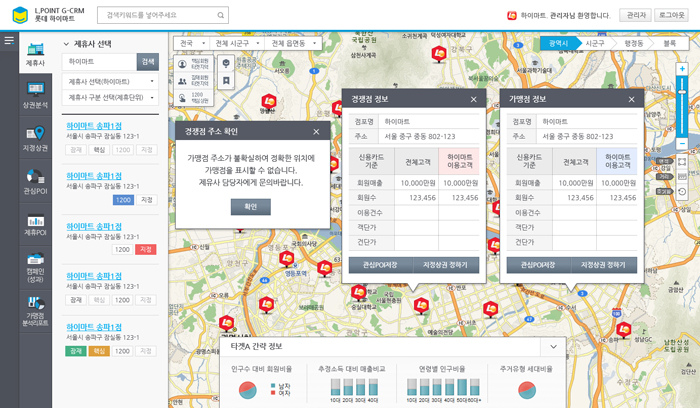Close the 경쟁점 정보 popup
Image resolution: width=700 pixels, height=408 pixels.
tap(474, 99)
